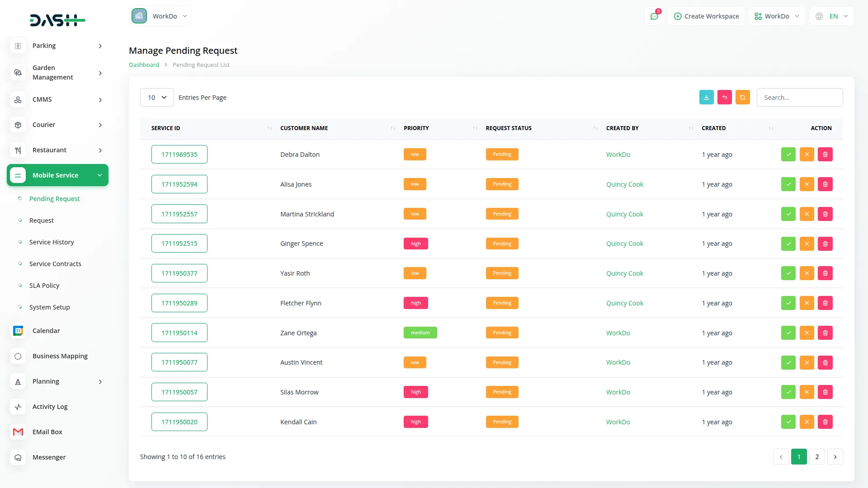Click WorkDo creator in Debra Dalton row
The height and width of the screenshot is (488, 868).
pyautogui.click(x=618, y=155)
